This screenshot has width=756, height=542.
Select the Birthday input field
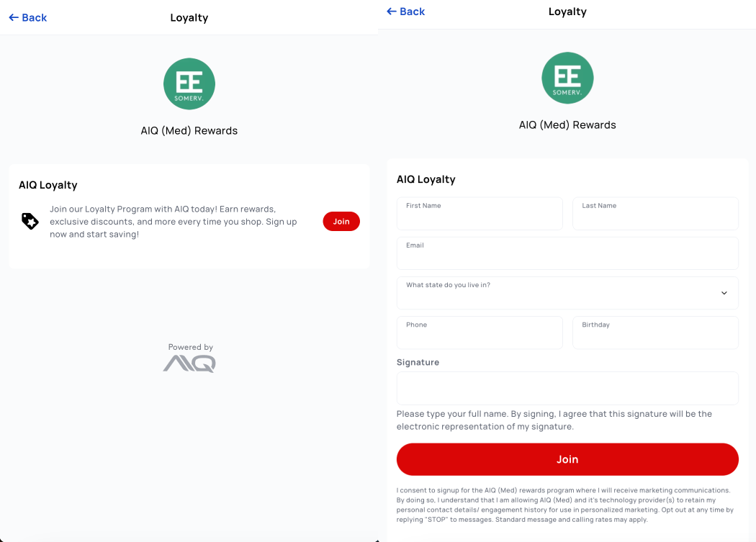tap(655, 333)
